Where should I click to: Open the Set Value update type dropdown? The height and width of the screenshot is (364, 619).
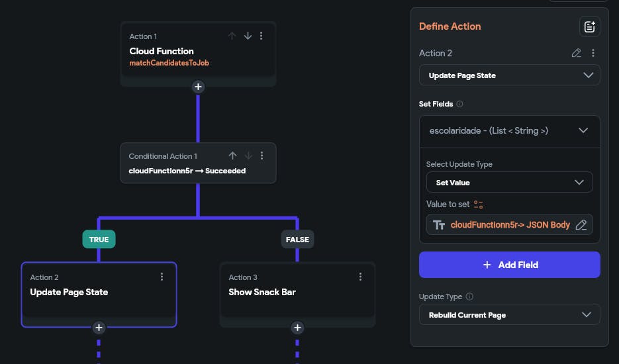click(509, 182)
